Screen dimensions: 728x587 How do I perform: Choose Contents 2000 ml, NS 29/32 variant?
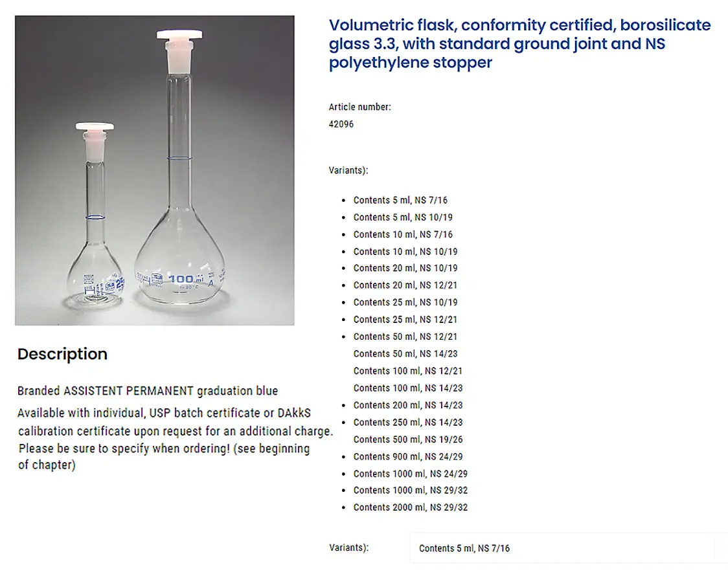point(411,507)
